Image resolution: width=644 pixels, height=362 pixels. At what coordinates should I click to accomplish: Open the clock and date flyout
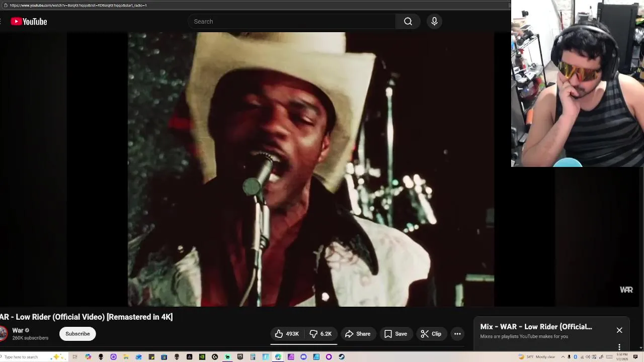(622, 357)
